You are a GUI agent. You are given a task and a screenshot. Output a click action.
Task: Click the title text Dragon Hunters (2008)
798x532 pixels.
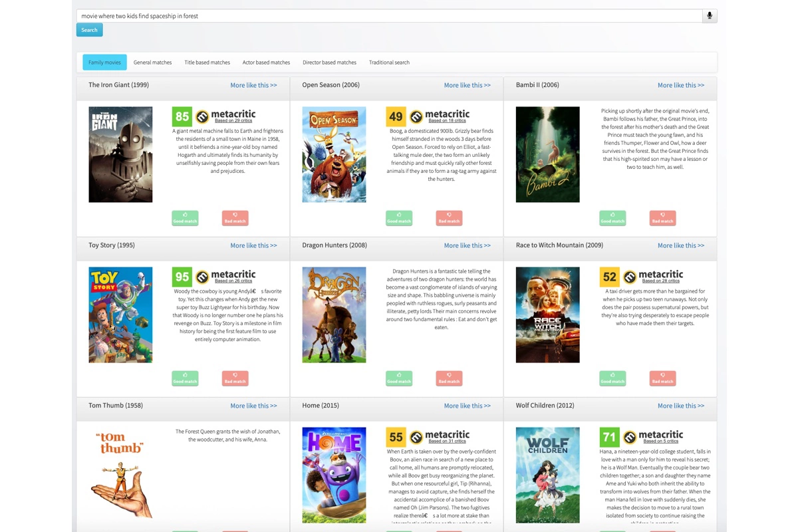334,245
